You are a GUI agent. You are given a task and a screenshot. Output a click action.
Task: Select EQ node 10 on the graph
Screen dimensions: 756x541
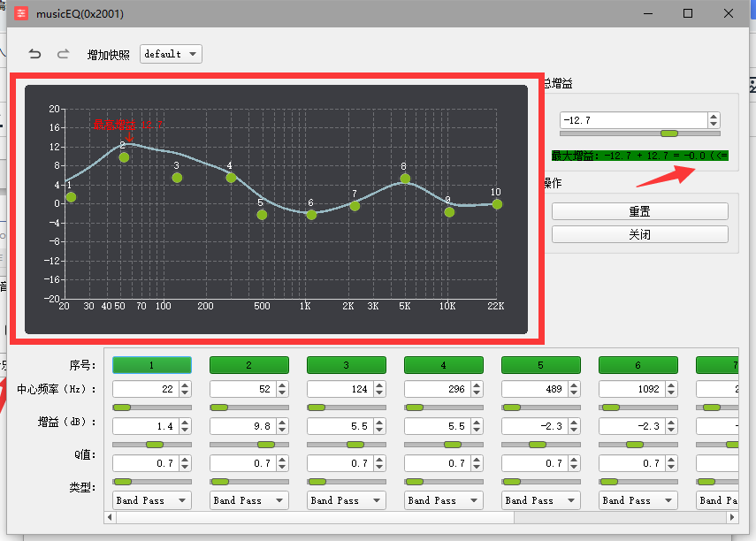tap(497, 204)
